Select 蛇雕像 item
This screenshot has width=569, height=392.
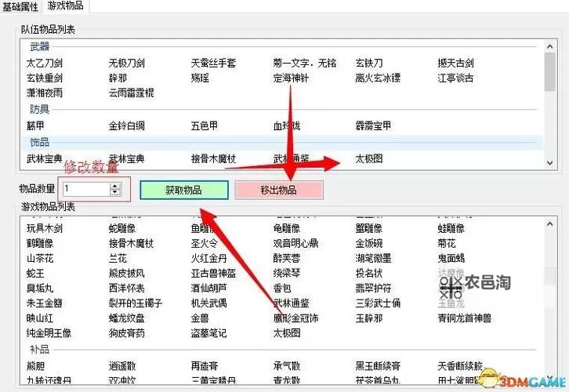point(122,228)
